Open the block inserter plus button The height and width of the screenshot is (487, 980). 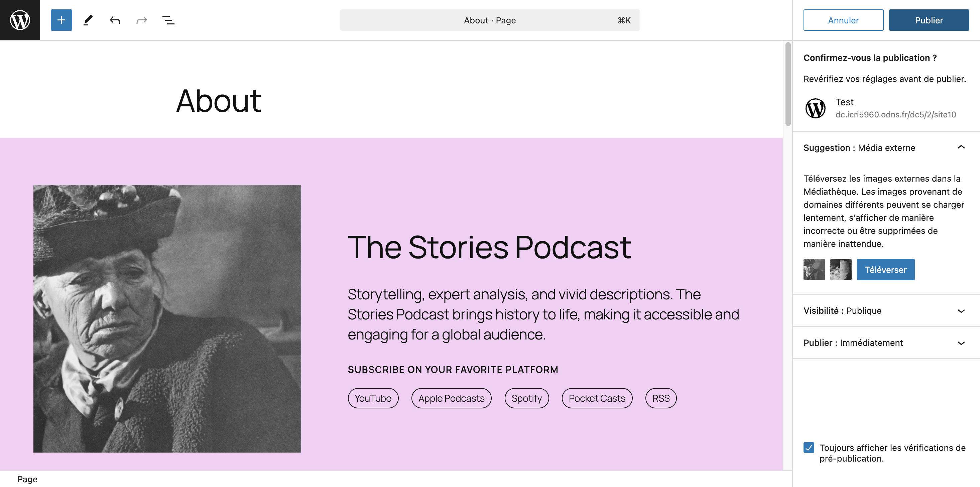(61, 20)
